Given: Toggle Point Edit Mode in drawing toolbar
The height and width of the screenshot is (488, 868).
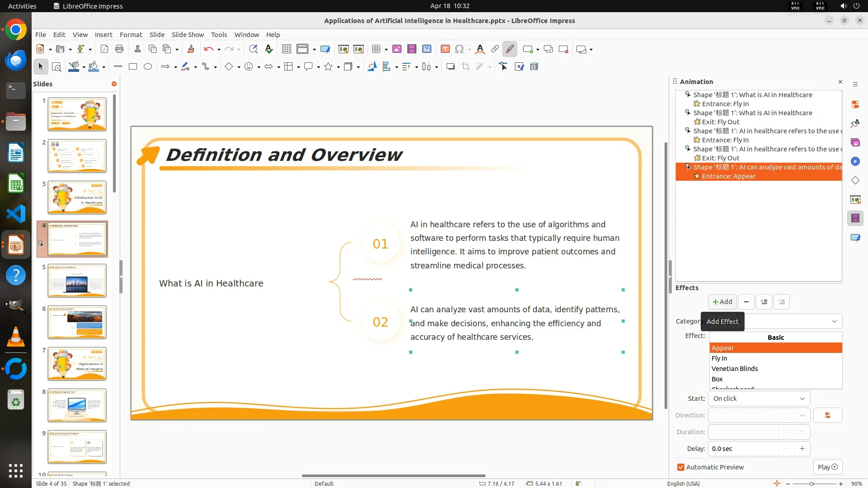Looking at the screenshot, I should tap(504, 67).
